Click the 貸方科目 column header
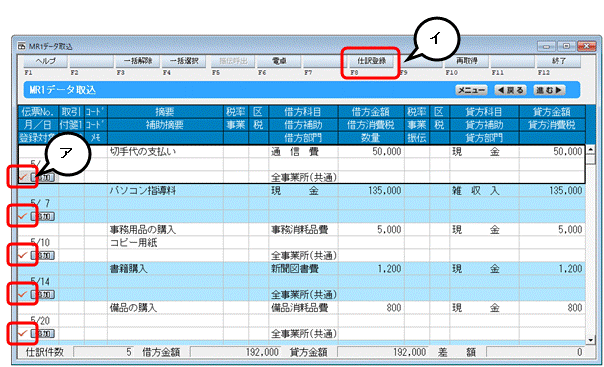The image size is (604, 367). [x=484, y=112]
